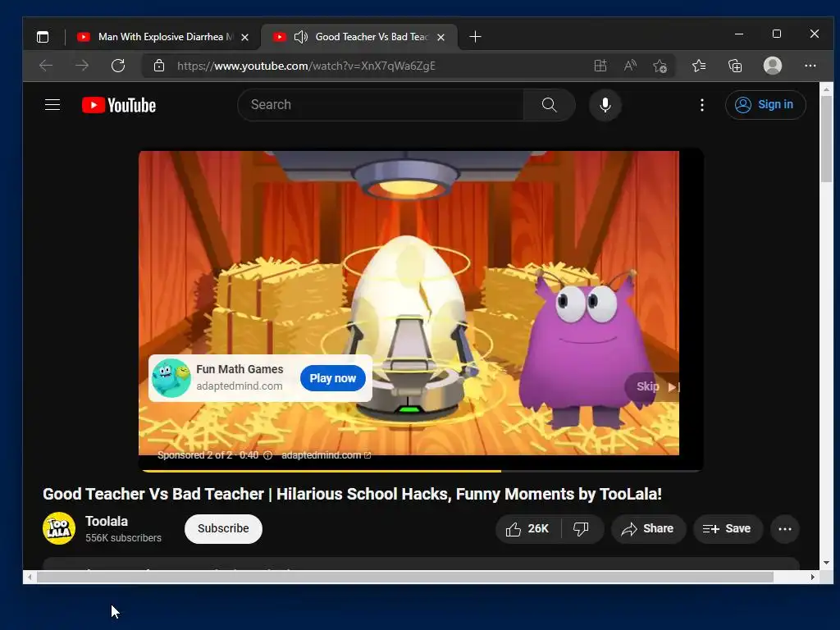Skip the ad

[x=652, y=387]
